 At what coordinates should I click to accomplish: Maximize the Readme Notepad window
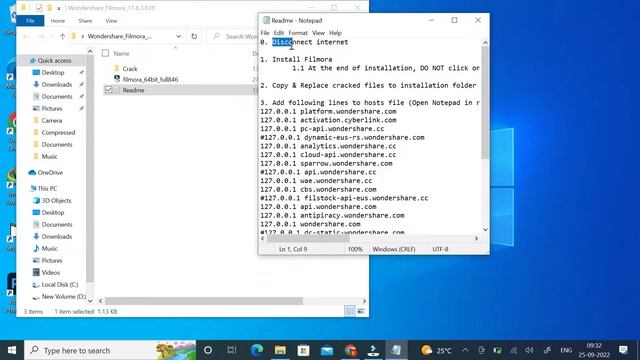(454, 20)
